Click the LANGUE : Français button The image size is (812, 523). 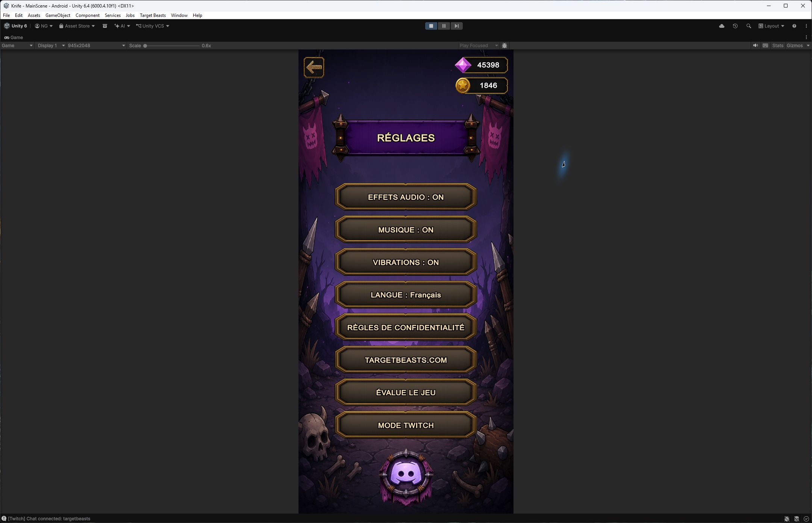[x=406, y=295]
